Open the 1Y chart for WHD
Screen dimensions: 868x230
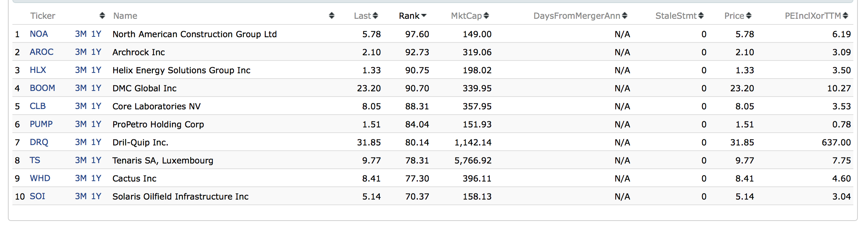coord(96,179)
